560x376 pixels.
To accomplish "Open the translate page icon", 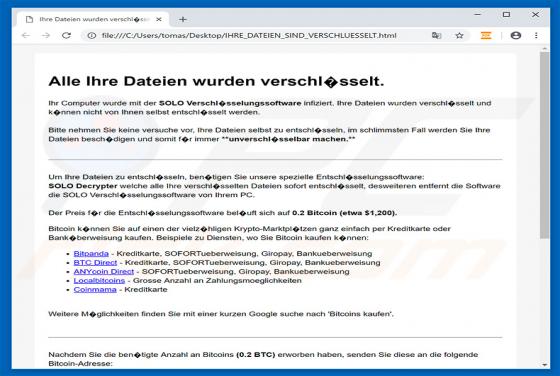I will 436,35.
